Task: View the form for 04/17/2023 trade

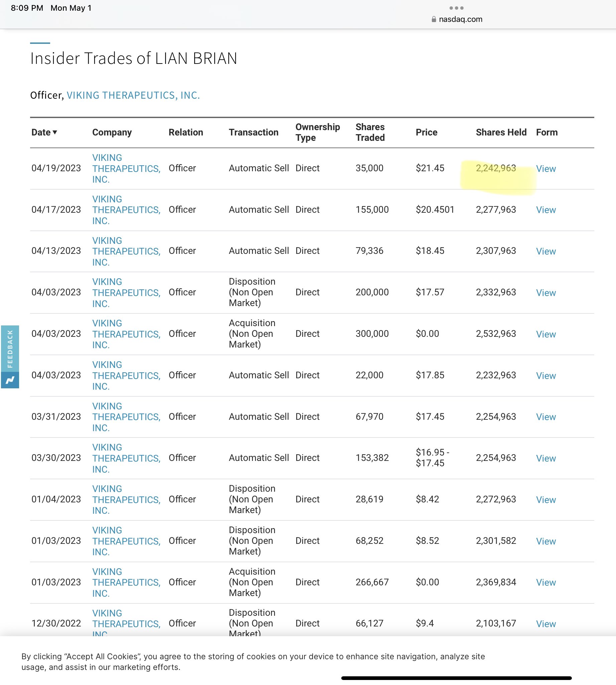Action: click(545, 210)
